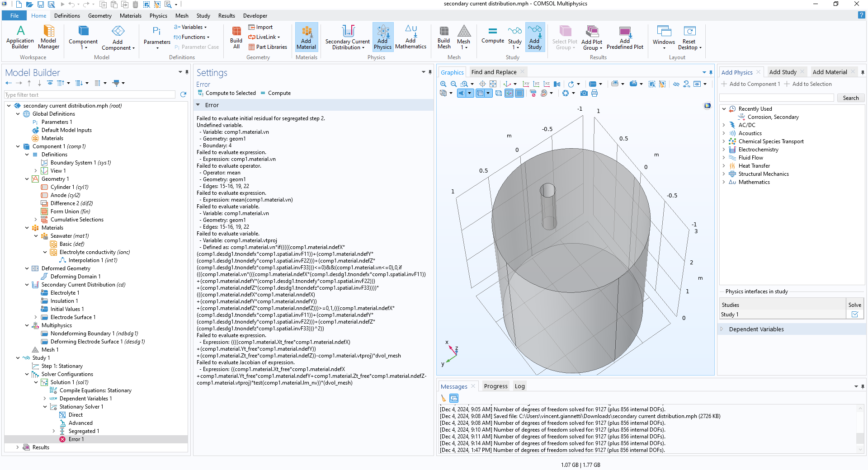Switch to the Log tab
The width and height of the screenshot is (868, 470).
(519, 386)
